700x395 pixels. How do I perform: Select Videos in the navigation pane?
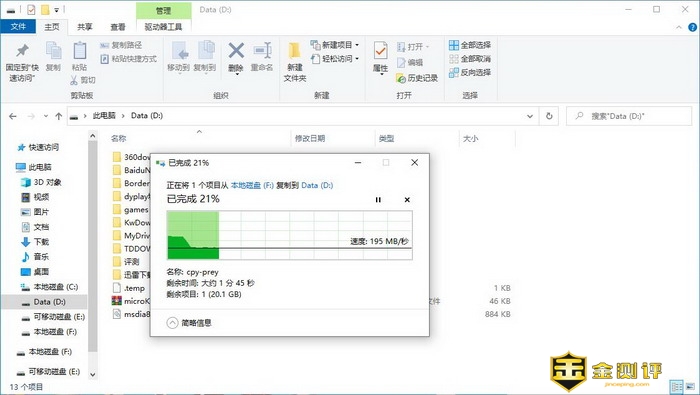click(35, 197)
